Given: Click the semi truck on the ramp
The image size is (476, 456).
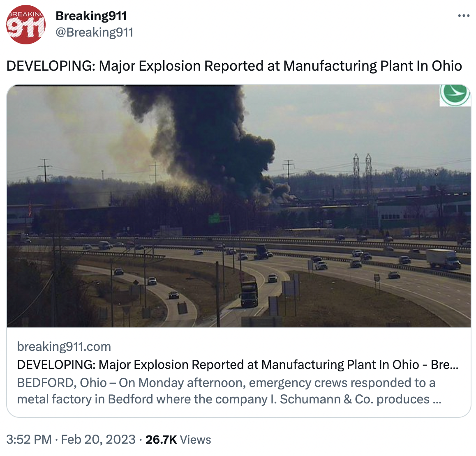Looking at the screenshot, I should 249,294.
